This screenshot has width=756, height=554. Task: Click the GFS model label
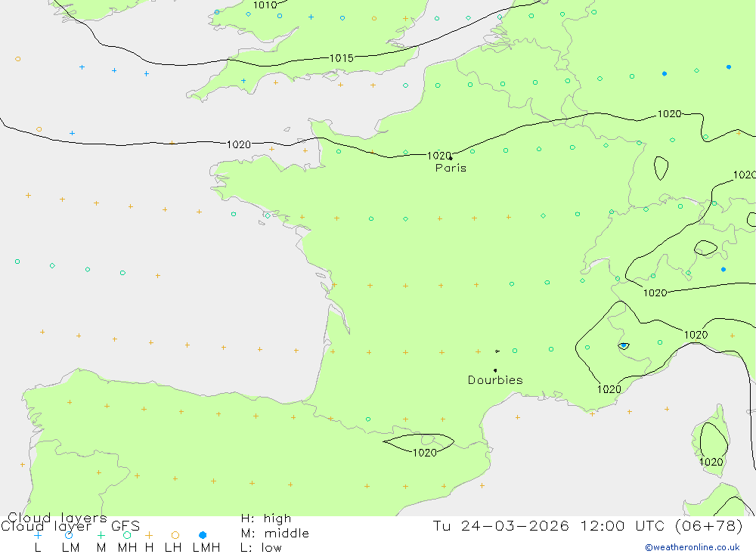pyautogui.click(x=125, y=525)
